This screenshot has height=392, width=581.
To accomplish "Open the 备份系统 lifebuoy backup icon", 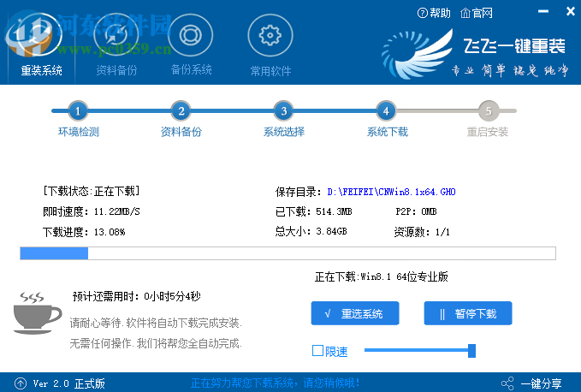I will pyautogui.click(x=191, y=36).
